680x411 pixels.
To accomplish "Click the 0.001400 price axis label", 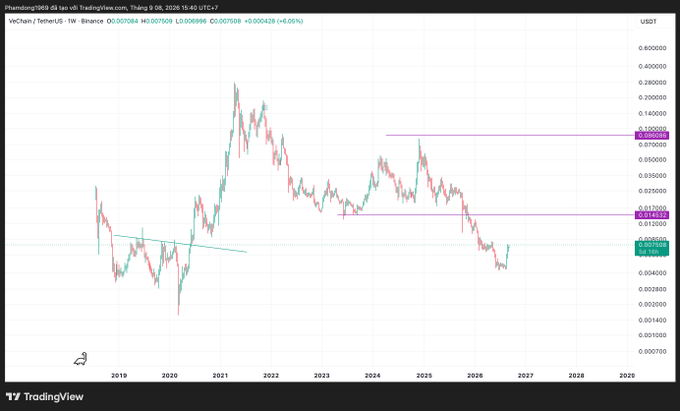I will [652, 320].
